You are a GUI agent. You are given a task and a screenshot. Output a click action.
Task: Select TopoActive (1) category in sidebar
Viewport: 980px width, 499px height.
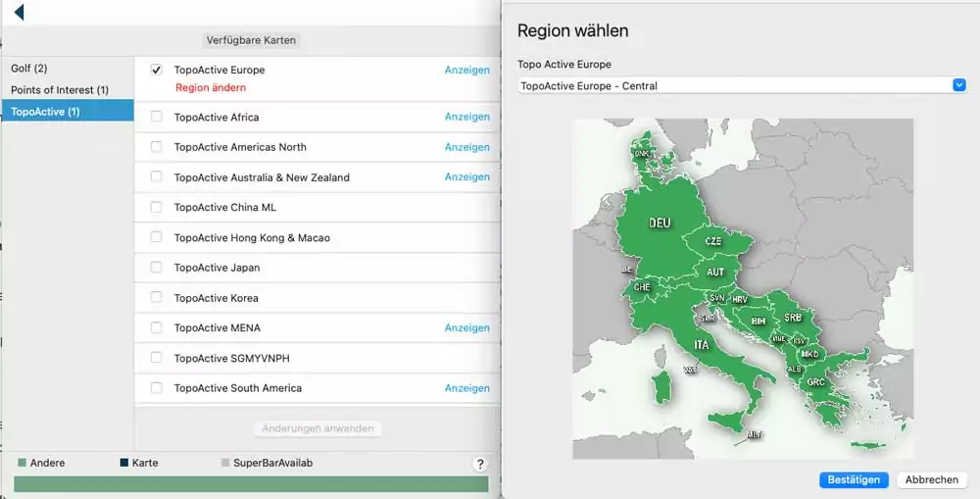click(x=68, y=112)
